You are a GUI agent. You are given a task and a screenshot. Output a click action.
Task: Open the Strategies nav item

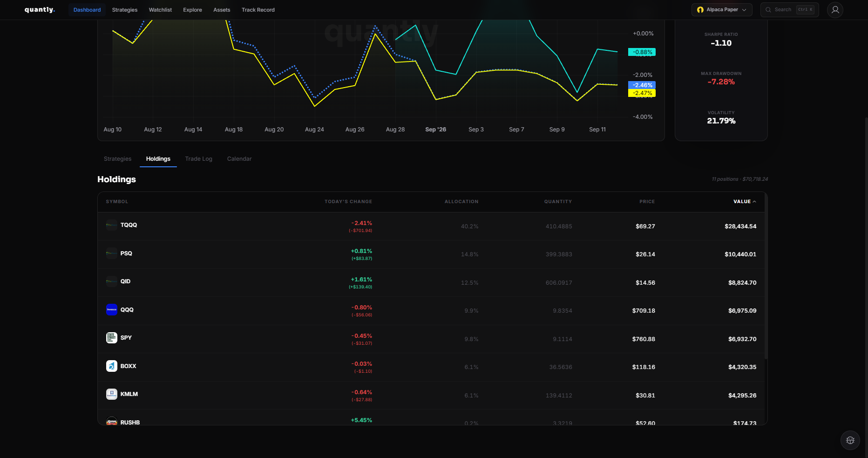click(x=125, y=10)
